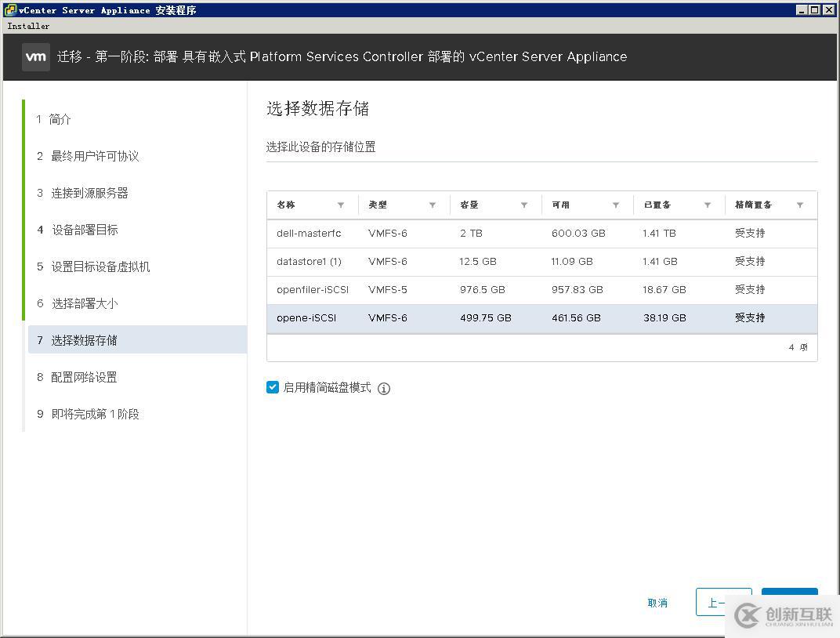840x638 pixels.
Task: Sort by the 名称 column header
Action: (x=285, y=205)
